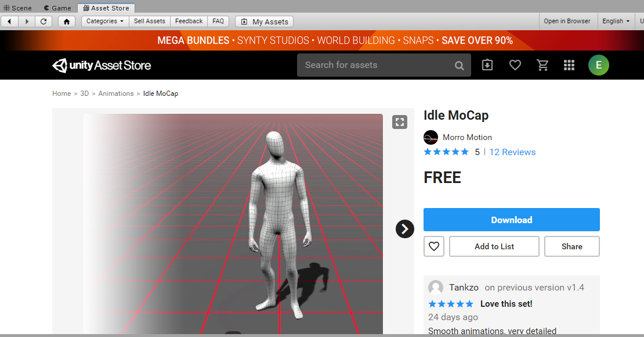
Task: Open the FAQ toolbar item
Action: (x=218, y=21)
